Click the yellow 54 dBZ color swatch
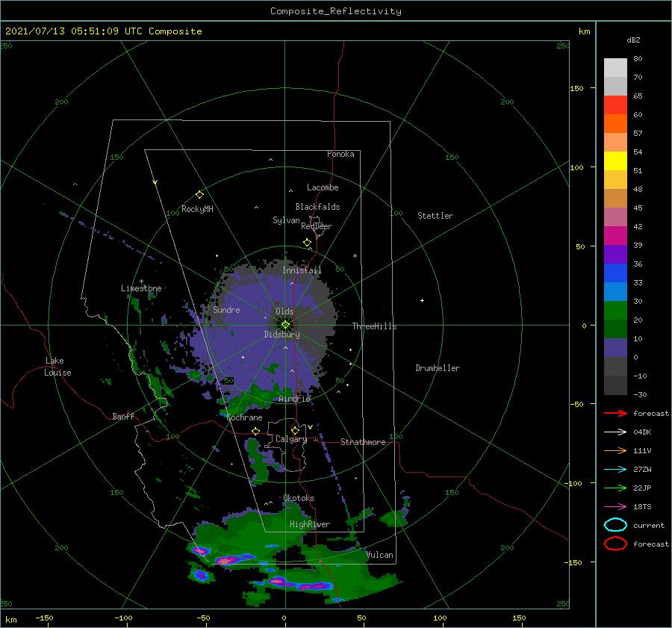 (615, 161)
